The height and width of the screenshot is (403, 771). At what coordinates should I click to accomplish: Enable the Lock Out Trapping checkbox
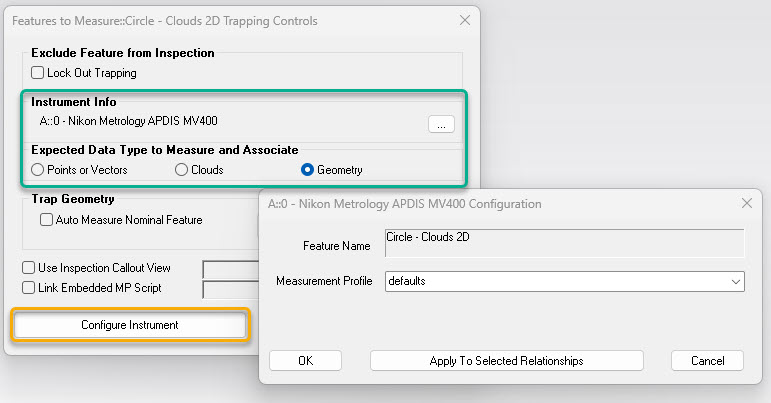click(37, 73)
